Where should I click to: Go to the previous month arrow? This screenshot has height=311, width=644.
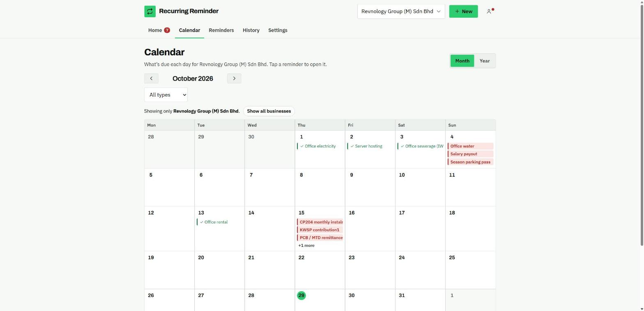point(151,78)
